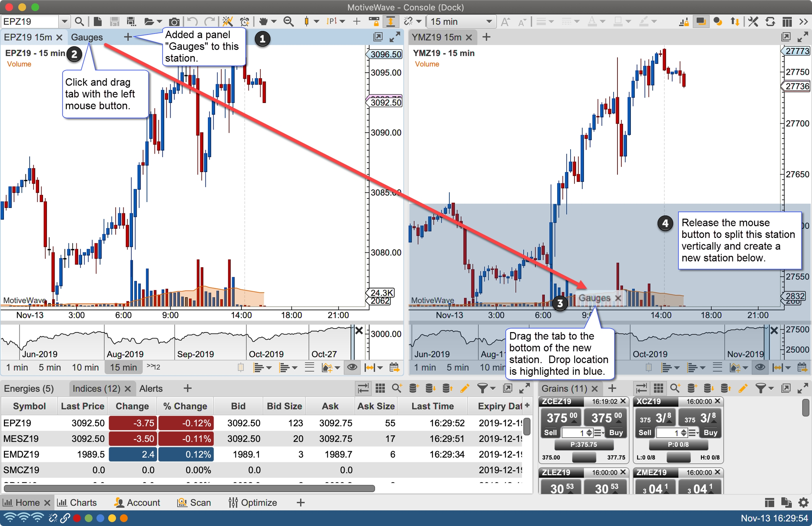Open the Account page tab

coord(137,502)
